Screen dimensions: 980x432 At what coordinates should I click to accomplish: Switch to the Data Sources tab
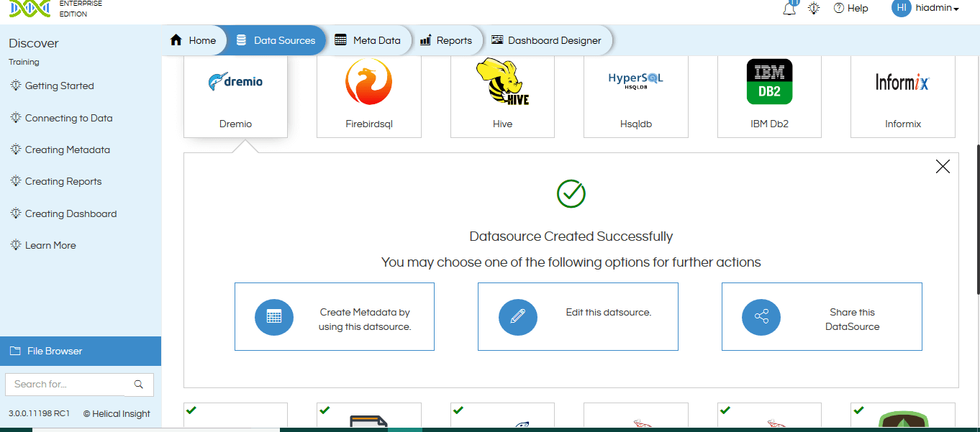pyautogui.click(x=276, y=40)
